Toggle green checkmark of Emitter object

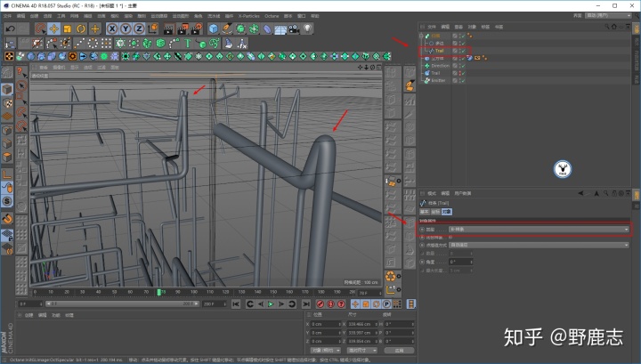[463, 80]
